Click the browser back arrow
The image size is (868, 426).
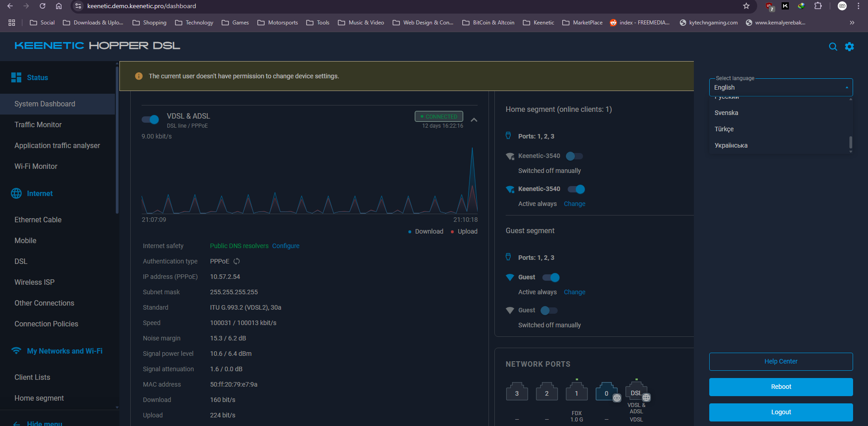pyautogui.click(x=10, y=6)
